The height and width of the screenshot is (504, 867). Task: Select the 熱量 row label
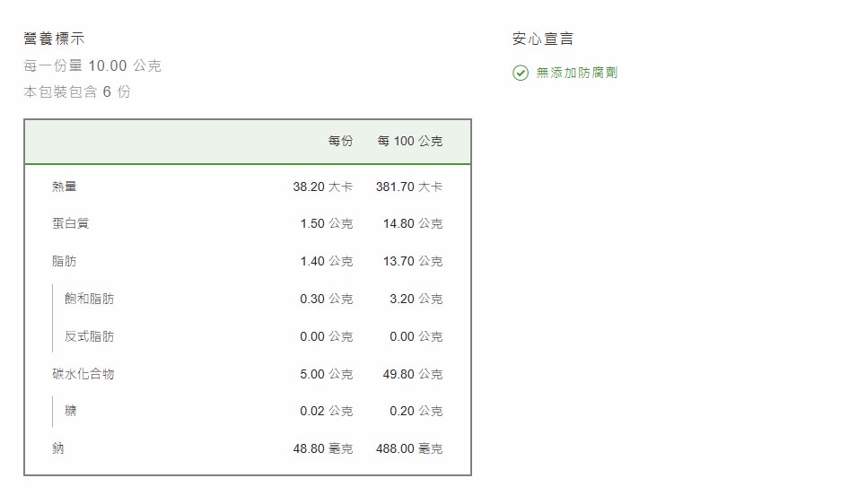(65, 187)
